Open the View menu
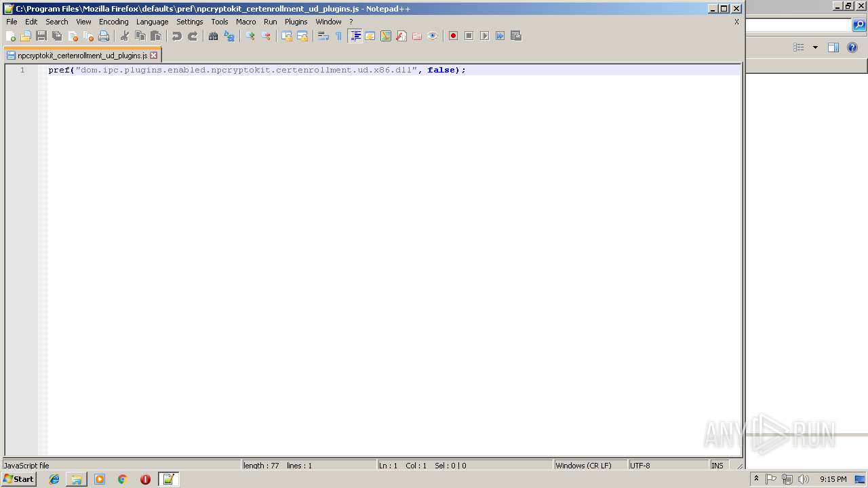This screenshot has width=868, height=488. (x=83, y=22)
